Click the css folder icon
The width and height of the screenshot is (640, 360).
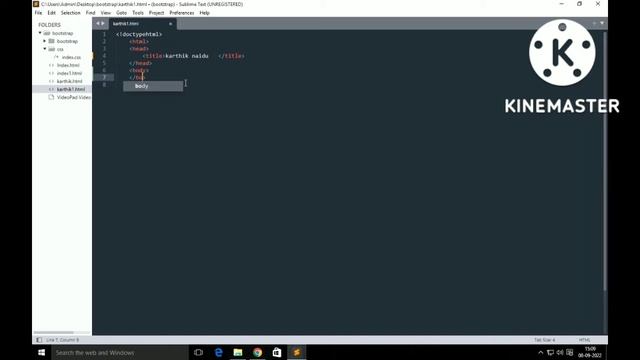click(51, 49)
